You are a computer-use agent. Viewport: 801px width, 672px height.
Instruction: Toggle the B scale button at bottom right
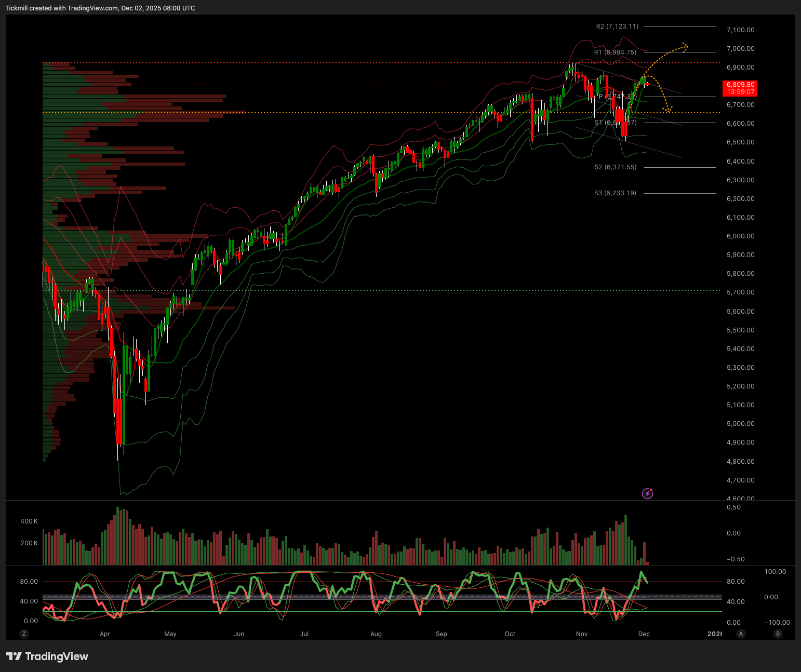pyautogui.click(x=778, y=634)
